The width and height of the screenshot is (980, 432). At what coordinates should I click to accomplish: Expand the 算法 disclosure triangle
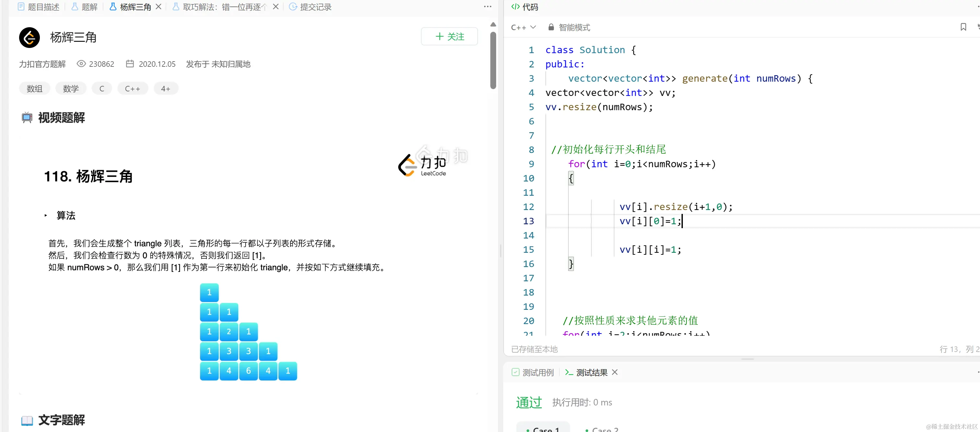pyautogui.click(x=46, y=215)
